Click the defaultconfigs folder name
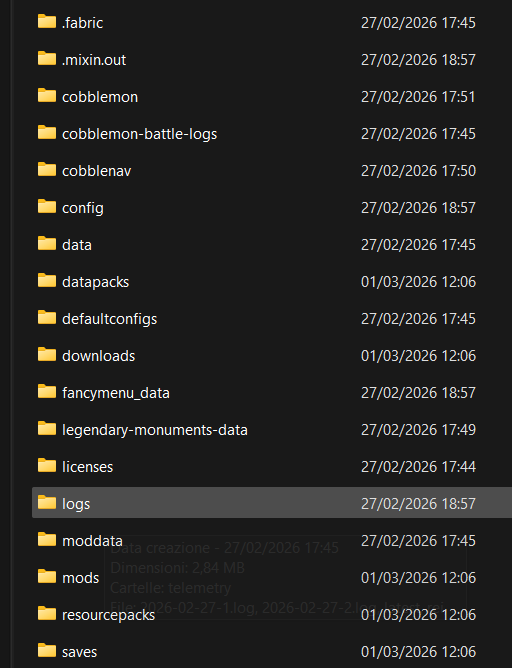Image resolution: width=512 pixels, height=668 pixels. [x=109, y=319]
